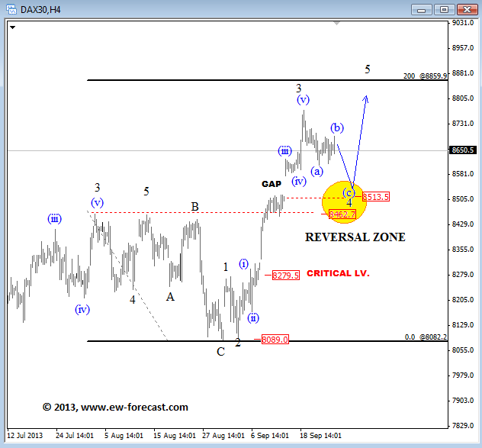Click the 8731.0 value on price scale
Image resolution: width=482 pixels, height=448 pixels.
pyautogui.click(x=463, y=124)
